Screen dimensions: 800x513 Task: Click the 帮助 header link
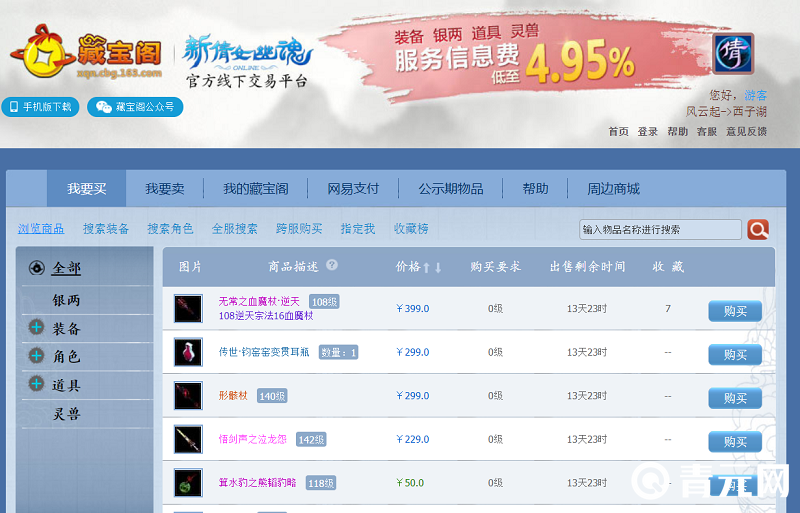tap(678, 132)
